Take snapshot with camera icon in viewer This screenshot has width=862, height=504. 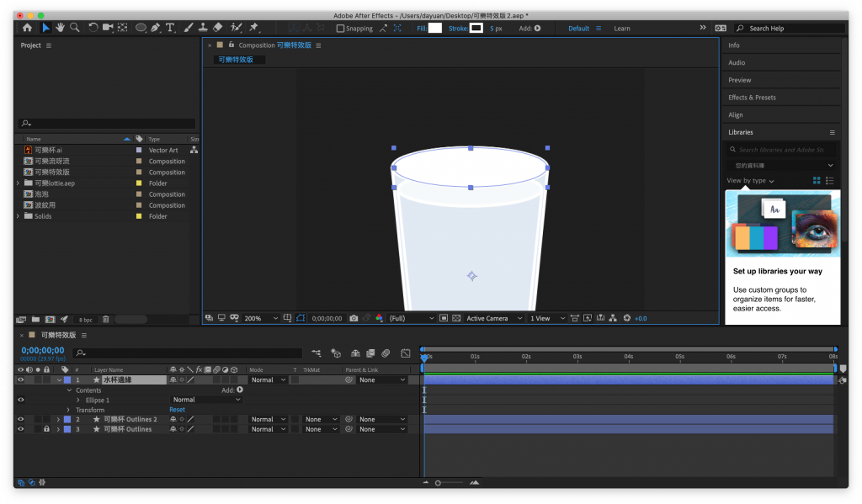(x=354, y=318)
